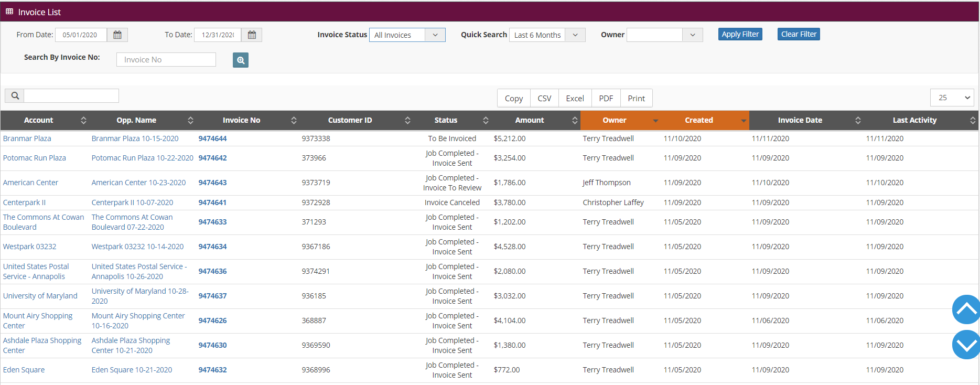Click the Invoice List grid icon

click(x=9, y=12)
